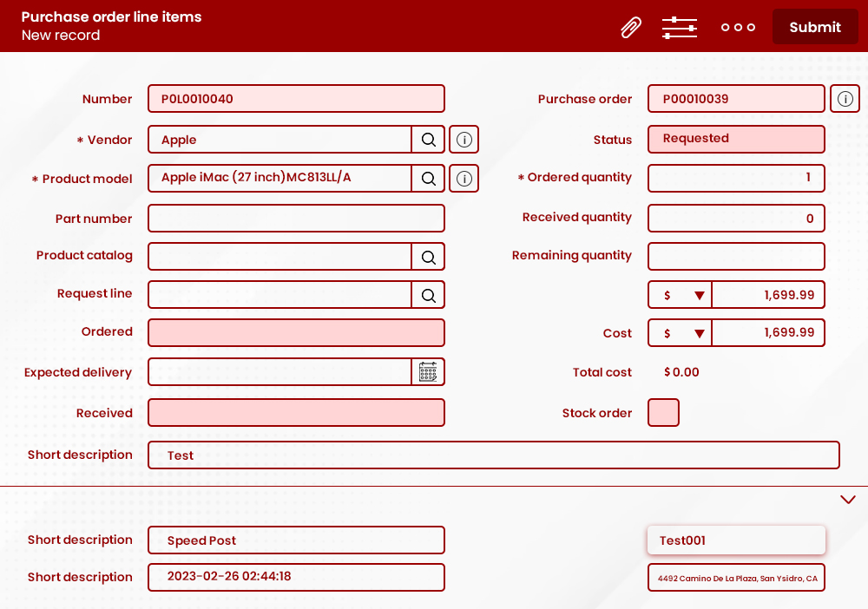Image resolution: width=868 pixels, height=609 pixels.
Task: Open the attachments paperclip icon
Action: coord(631,27)
